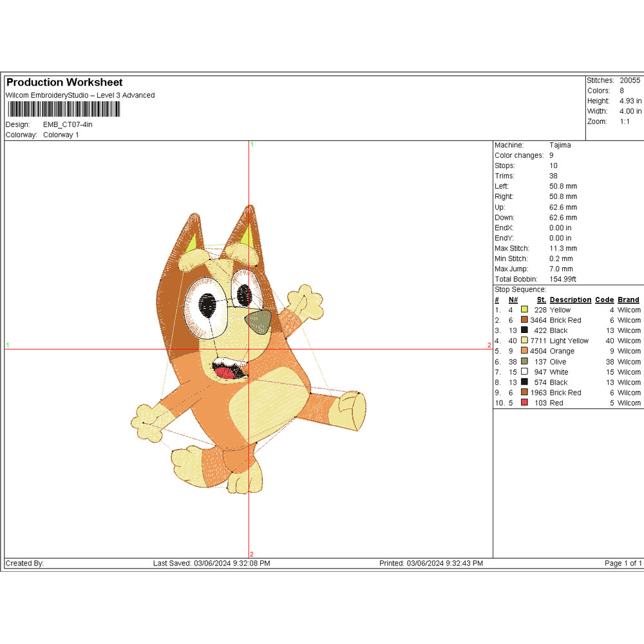The height and width of the screenshot is (644, 644).
Task: Click the Total Bobbin value 154.99ft
Action: 563,279
